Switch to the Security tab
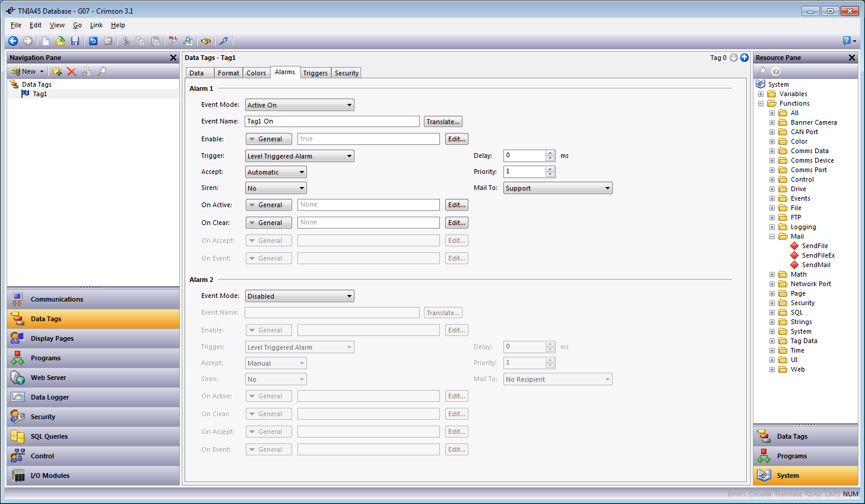The image size is (865, 504). coord(347,73)
